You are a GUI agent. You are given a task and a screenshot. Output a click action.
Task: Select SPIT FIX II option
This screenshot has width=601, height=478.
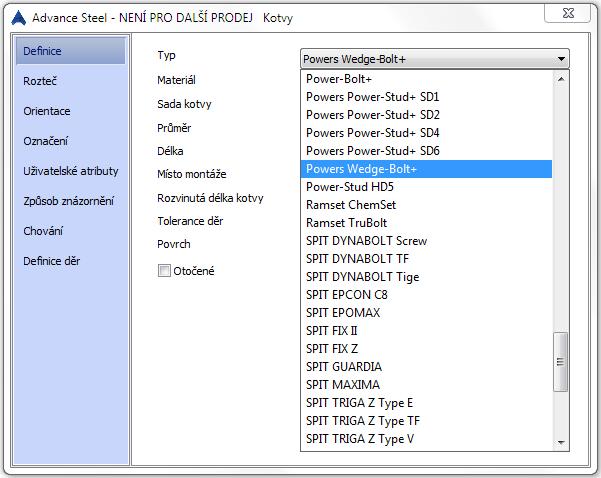426,331
